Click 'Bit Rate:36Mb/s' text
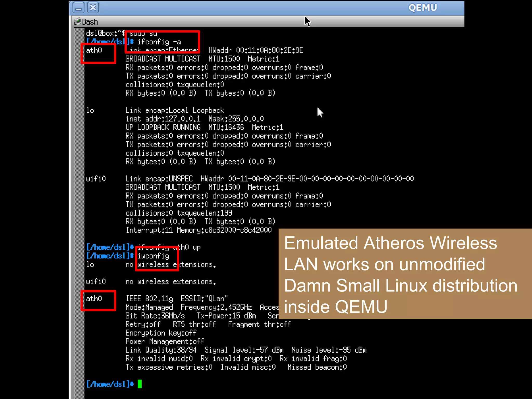This screenshot has width=532, height=399. (x=155, y=316)
